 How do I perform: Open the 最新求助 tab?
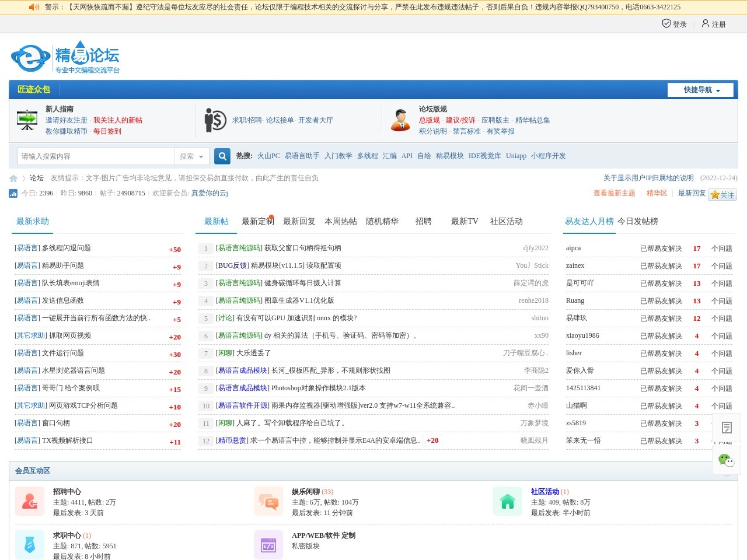(33, 222)
